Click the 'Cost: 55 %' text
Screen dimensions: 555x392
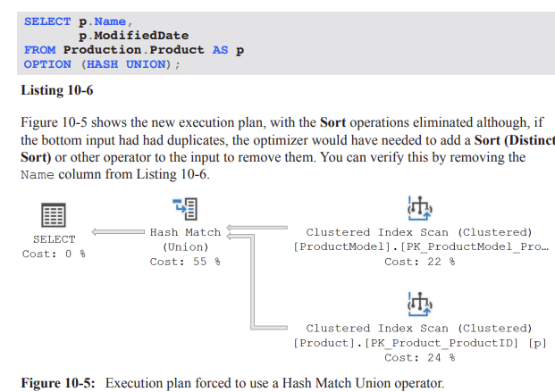click(185, 262)
